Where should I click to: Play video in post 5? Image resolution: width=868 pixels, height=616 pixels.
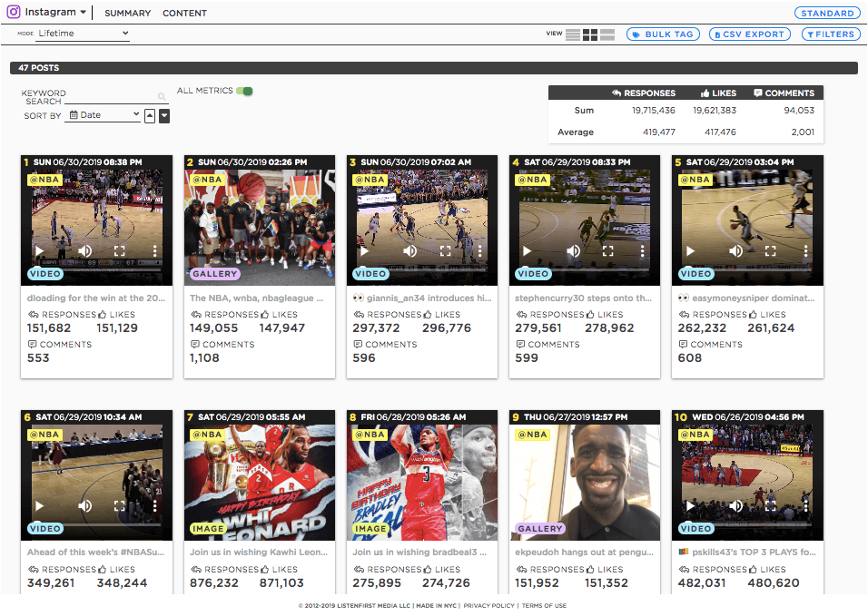click(690, 250)
